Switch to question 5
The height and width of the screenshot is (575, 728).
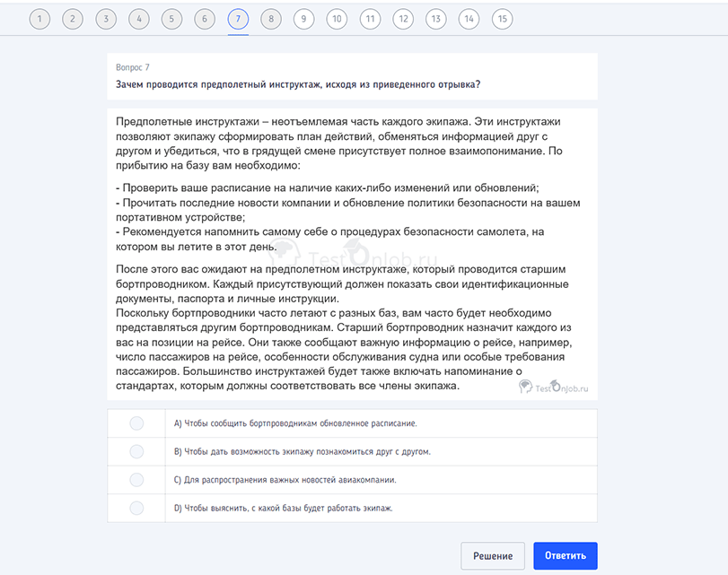[x=172, y=19]
